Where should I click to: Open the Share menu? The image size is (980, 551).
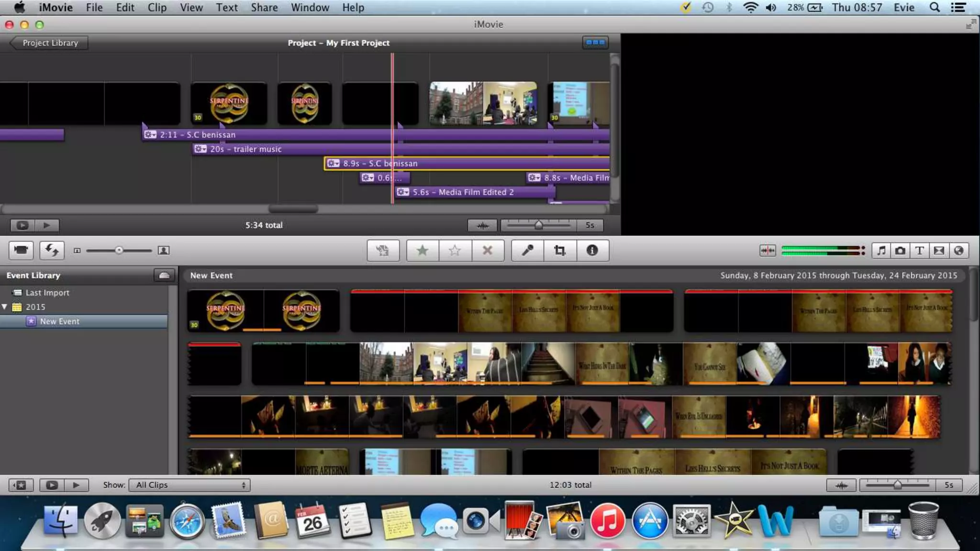[x=264, y=7]
